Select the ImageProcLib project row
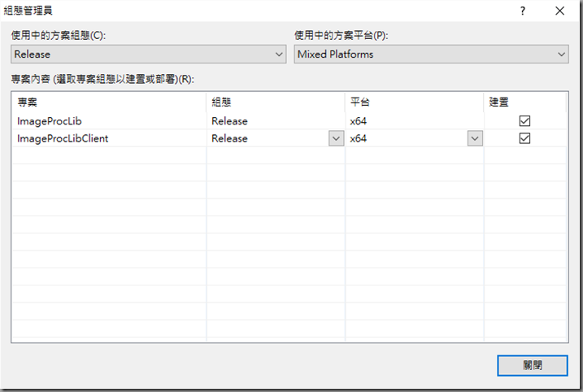This screenshot has width=583, height=392. [289, 121]
